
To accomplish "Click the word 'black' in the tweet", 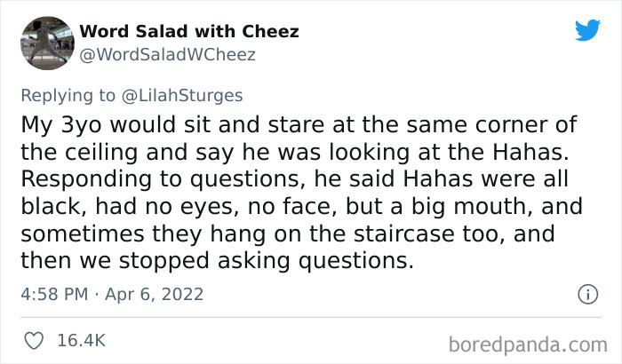I will (x=44, y=209).
